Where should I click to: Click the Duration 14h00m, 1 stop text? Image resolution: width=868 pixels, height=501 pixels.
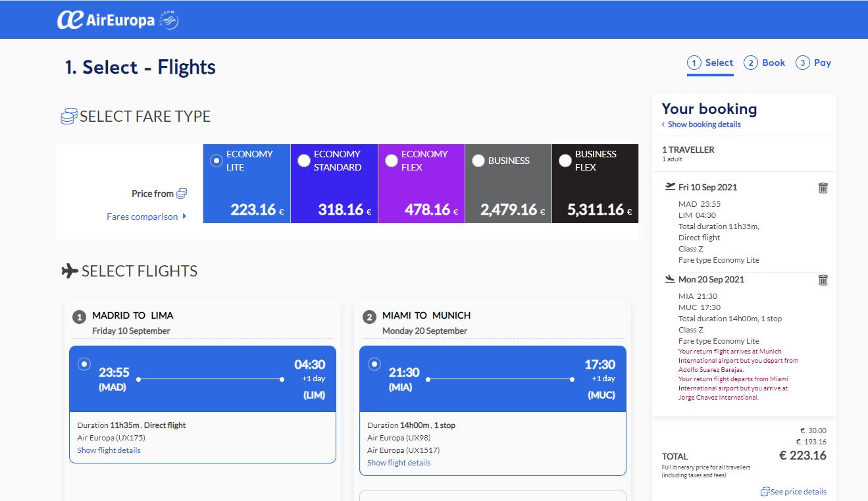point(412,425)
